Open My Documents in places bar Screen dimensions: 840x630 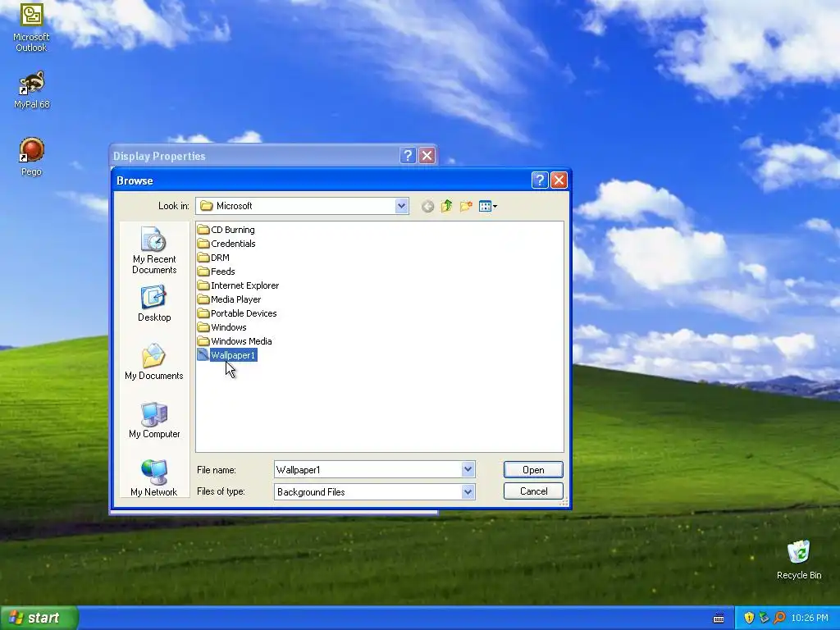(154, 362)
